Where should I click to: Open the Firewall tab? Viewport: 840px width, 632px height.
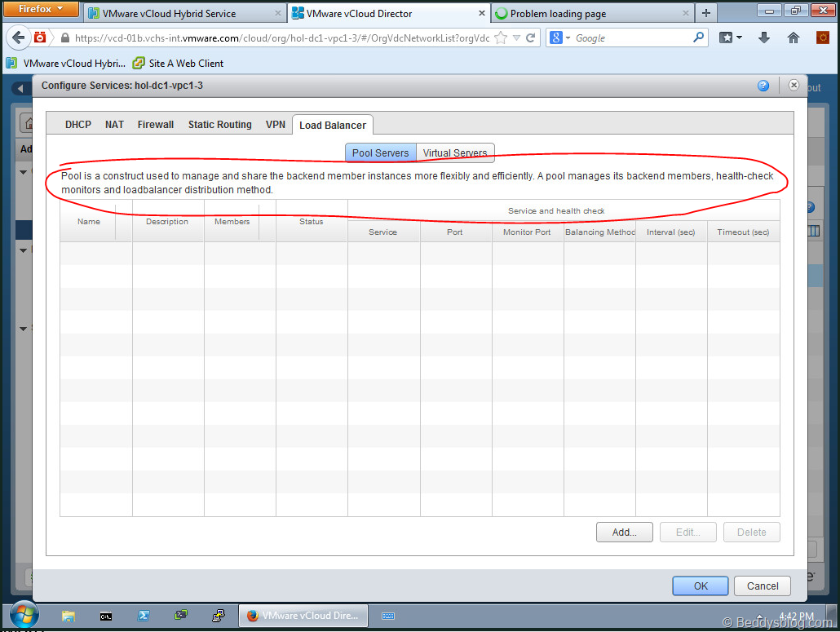point(156,124)
